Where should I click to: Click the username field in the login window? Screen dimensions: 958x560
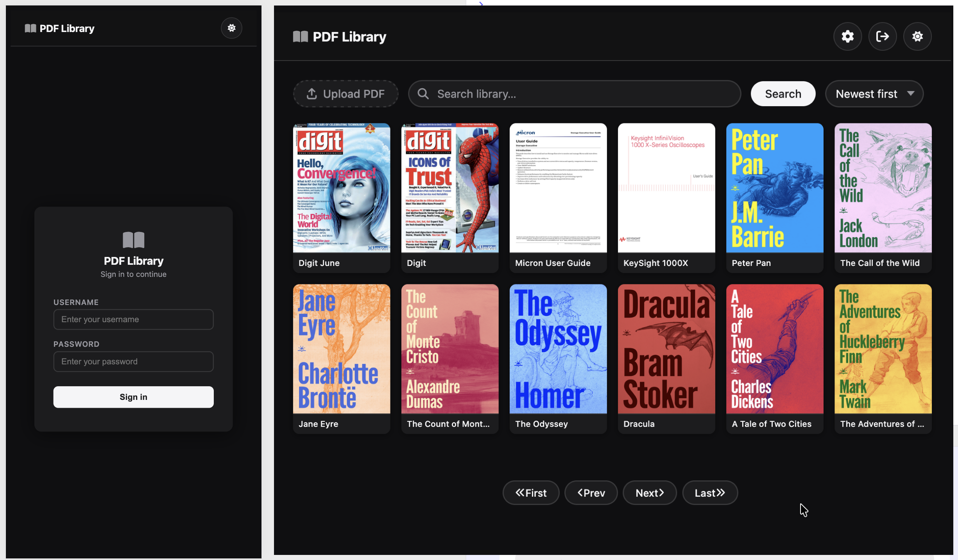coord(133,319)
